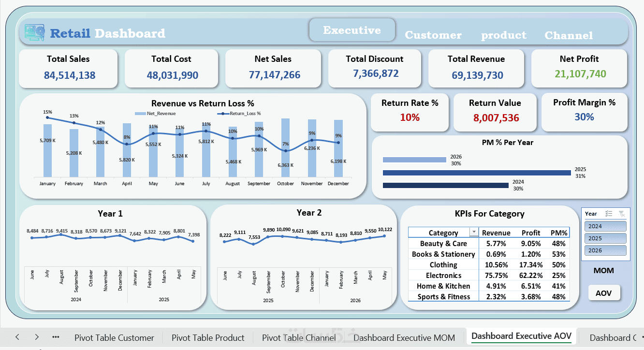Switch to the MOM view

tap(604, 271)
